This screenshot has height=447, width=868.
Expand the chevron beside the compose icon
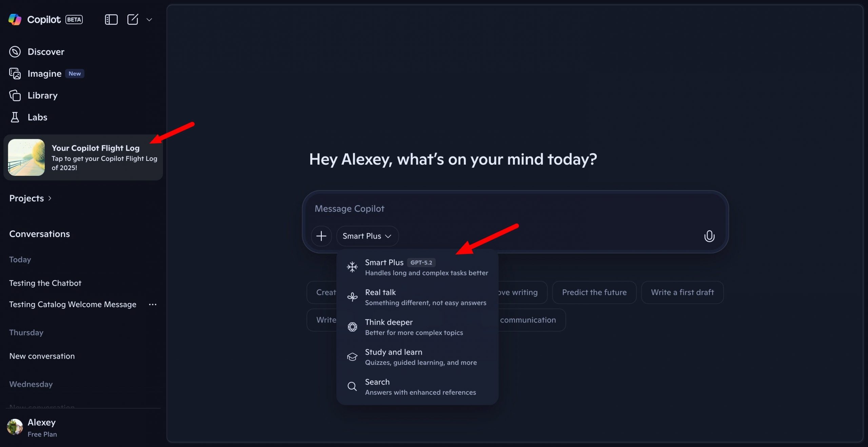(x=149, y=20)
